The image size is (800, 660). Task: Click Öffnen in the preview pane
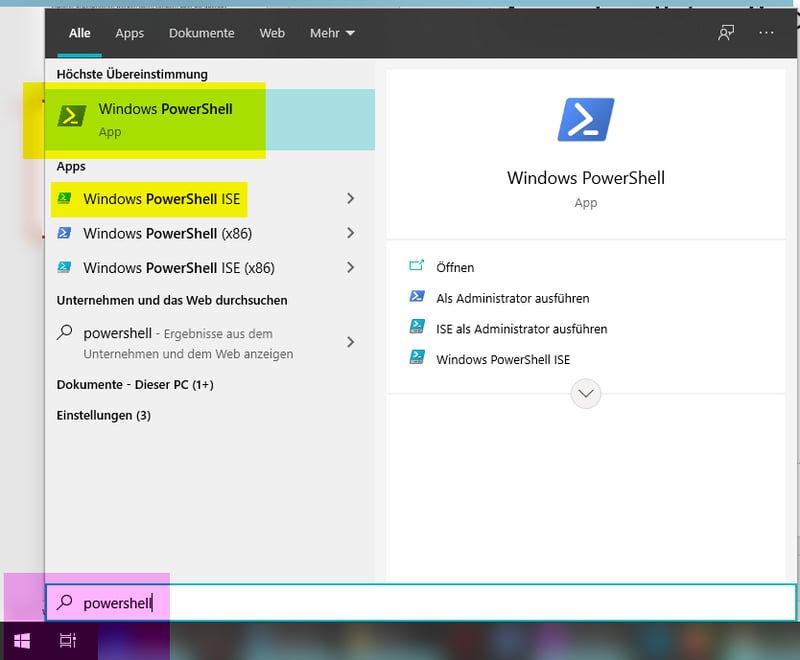[x=455, y=267]
